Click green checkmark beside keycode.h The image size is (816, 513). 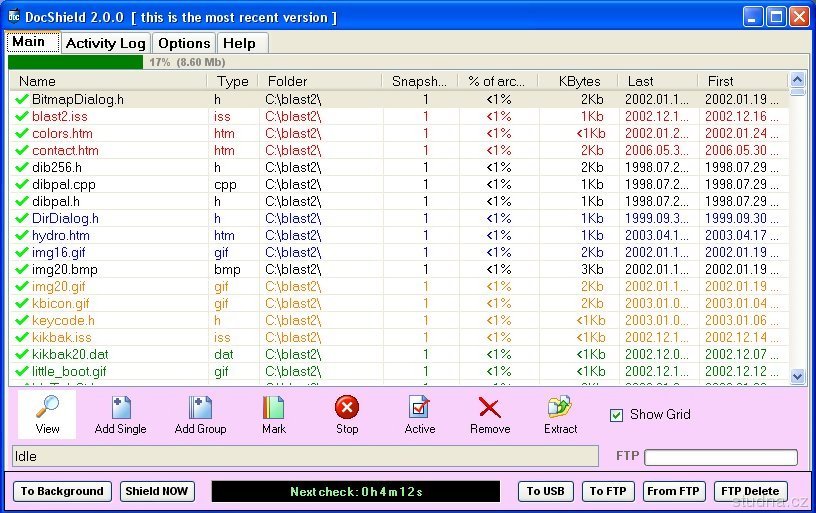21,320
